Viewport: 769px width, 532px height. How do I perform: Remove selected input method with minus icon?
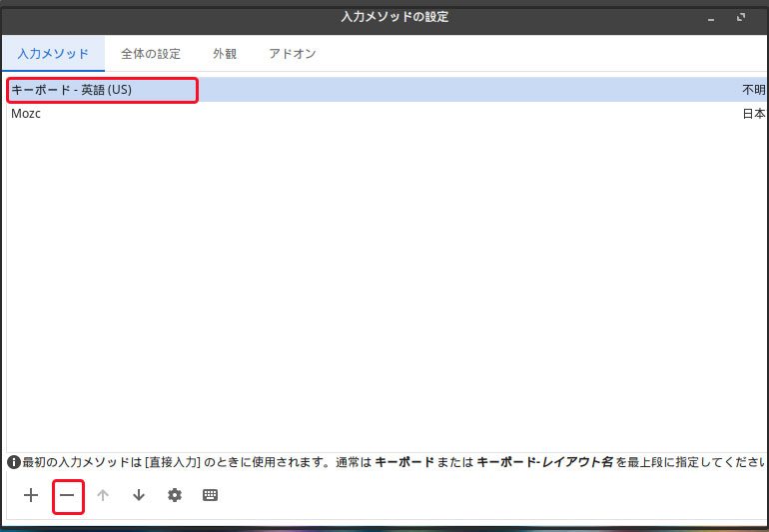coord(67,495)
